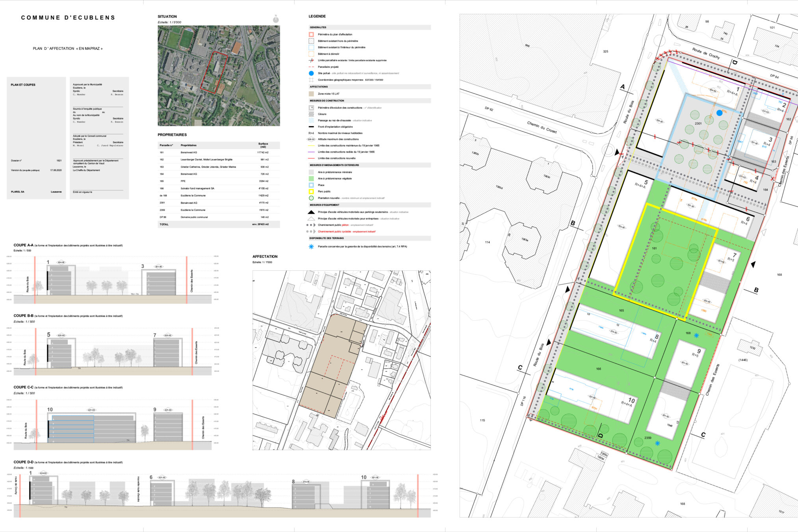The image size is (798, 532).
Task: Click the 'AFFECTATIONS' legend section header
Action: coord(369,87)
